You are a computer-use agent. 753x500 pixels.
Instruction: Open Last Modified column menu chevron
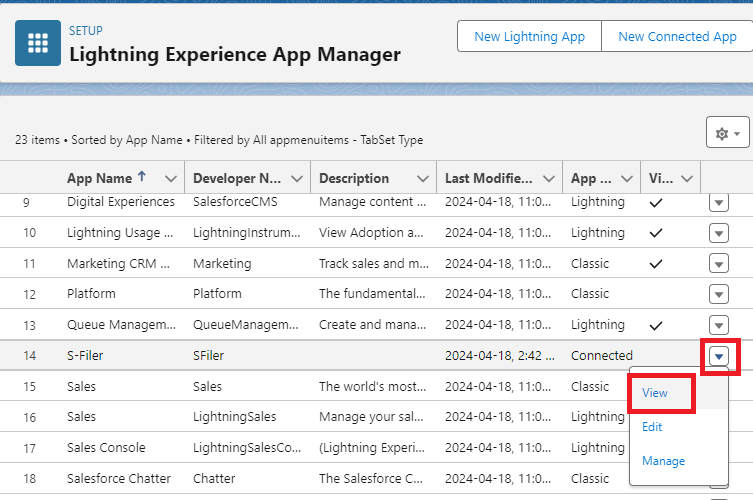(x=548, y=179)
